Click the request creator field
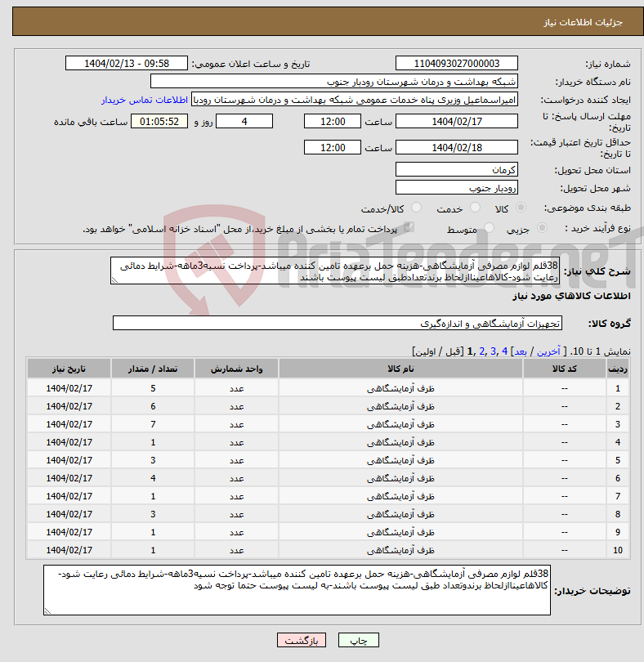Screen dimensions: 644x662 (x=355, y=100)
